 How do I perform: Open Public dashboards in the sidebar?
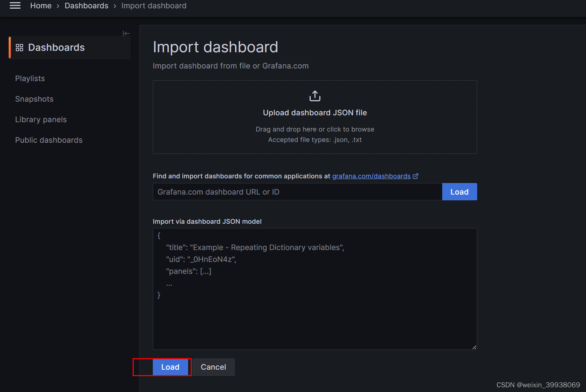click(x=49, y=140)
